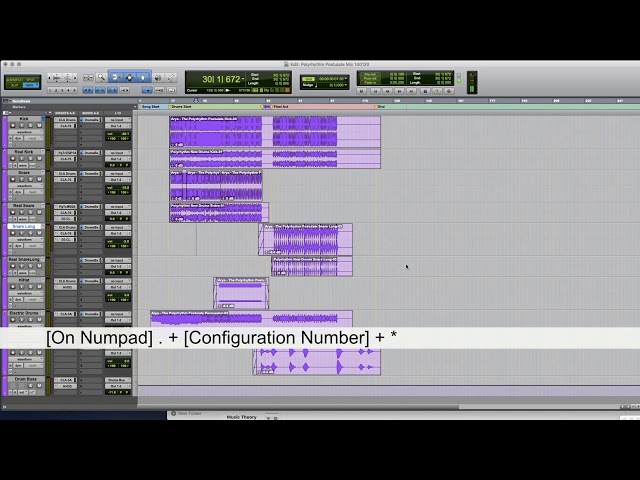
Task: Select zoom preset 1
Action: pos(50,90)
